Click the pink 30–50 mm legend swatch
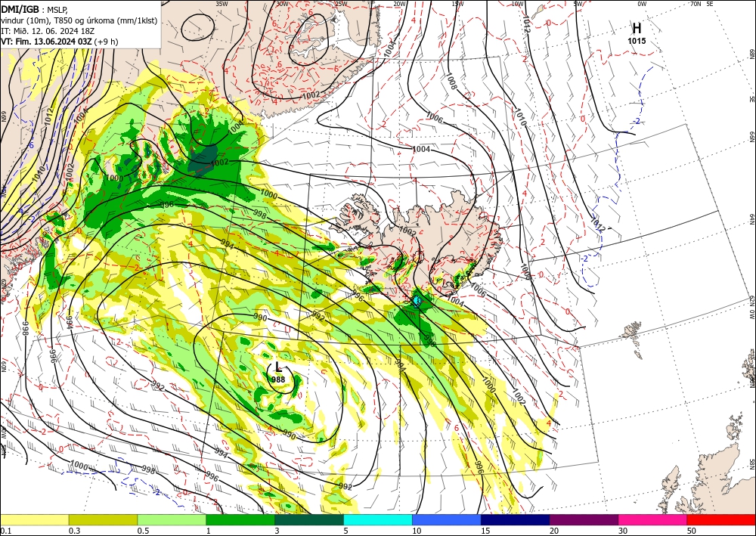Image resolution: width=756 pixels, height=536 pixels. 653,519
